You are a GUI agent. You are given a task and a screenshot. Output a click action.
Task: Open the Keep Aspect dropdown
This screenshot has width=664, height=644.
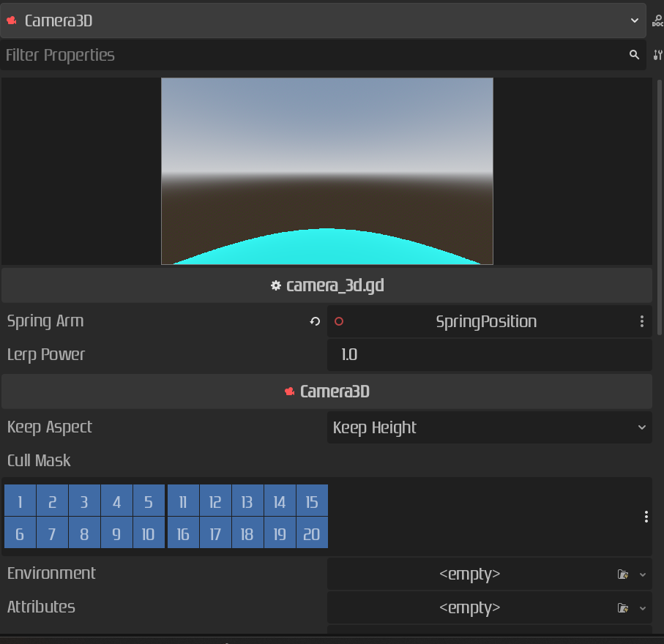pos(489,427)
